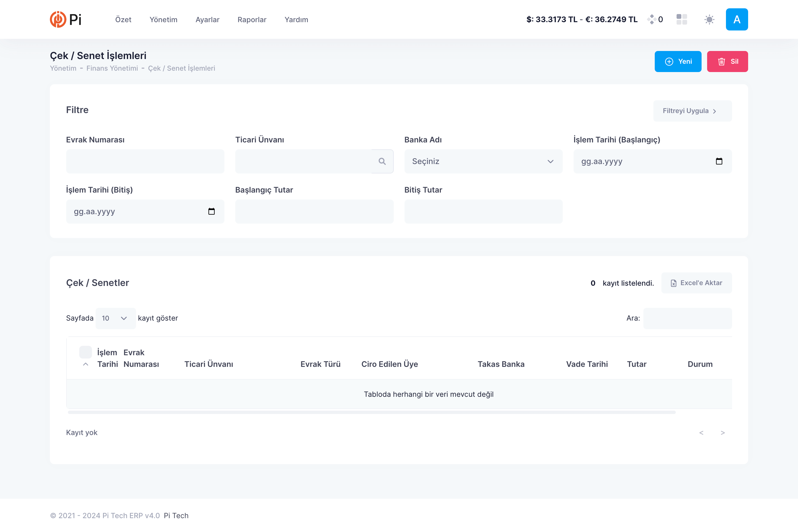The width and height of the screenshot is (798, 532).
Task: Open the Yönetim menu
Action: 163,20
